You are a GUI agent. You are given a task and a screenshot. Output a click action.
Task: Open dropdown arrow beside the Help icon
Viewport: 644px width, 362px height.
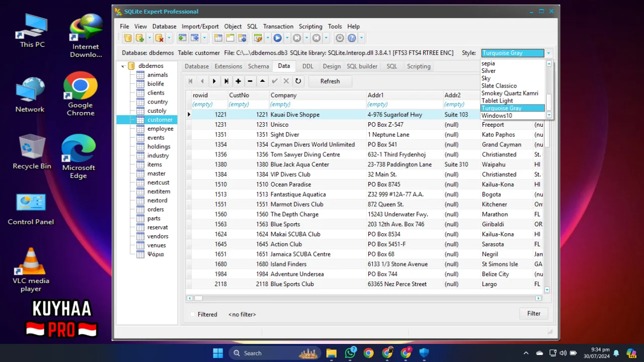pos(361,38)
